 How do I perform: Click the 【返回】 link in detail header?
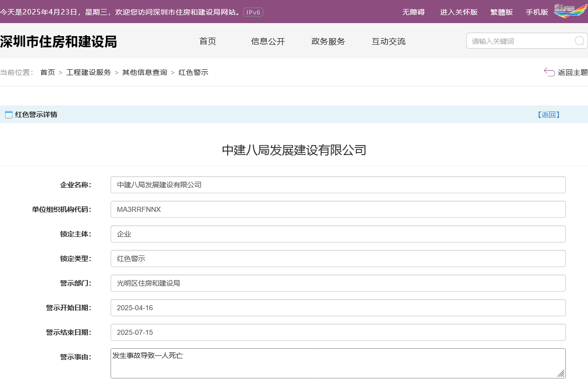click(x=548, y=115)
